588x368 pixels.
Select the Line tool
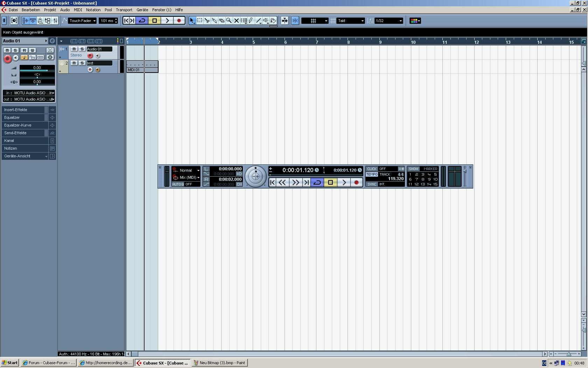[x=259, y=21]
